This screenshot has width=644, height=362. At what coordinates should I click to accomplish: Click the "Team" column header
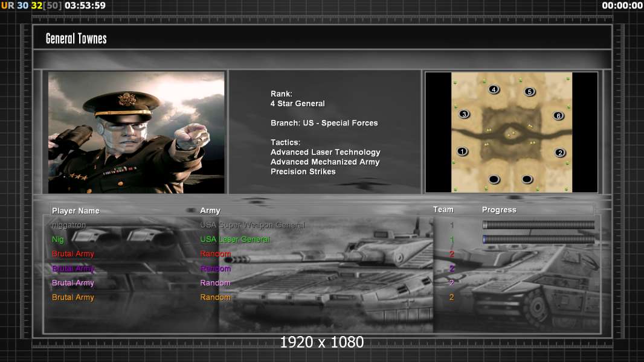pyautogui.click(x=443, y=209)
